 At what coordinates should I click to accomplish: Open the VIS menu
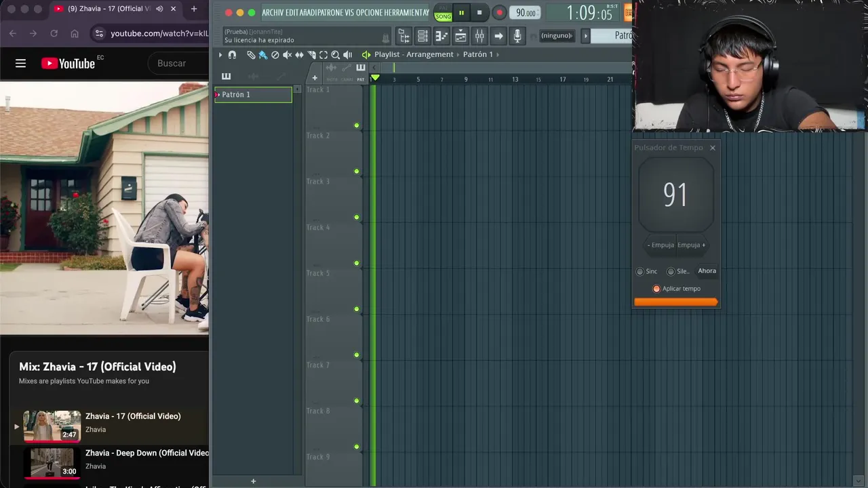tap(349, 13)
